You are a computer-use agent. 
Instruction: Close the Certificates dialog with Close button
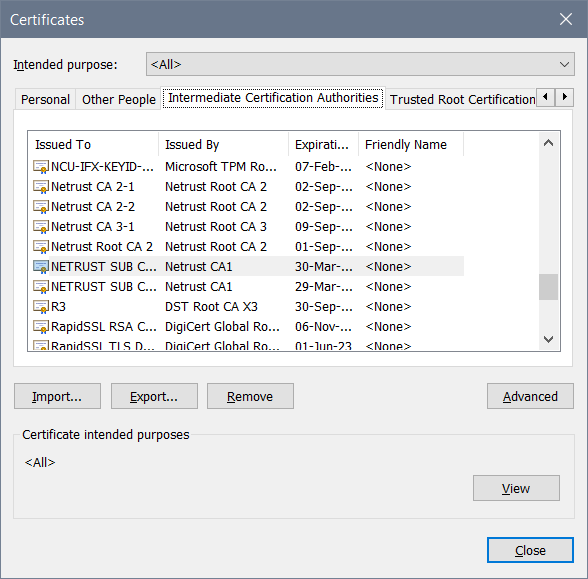[x=530, y=550]
